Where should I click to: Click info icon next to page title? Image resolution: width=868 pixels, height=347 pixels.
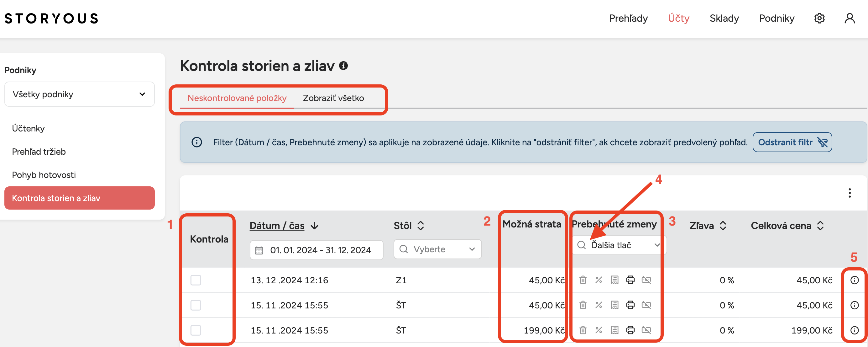tap(343, 66)
